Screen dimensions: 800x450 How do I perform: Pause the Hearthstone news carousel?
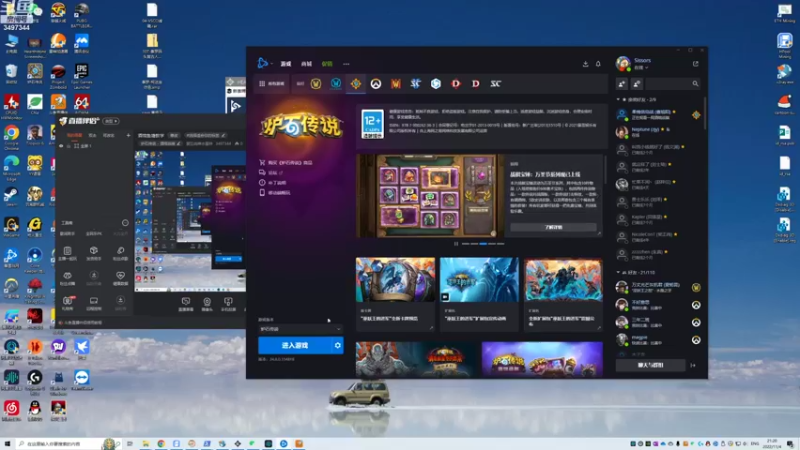click(x=456, y=244)
